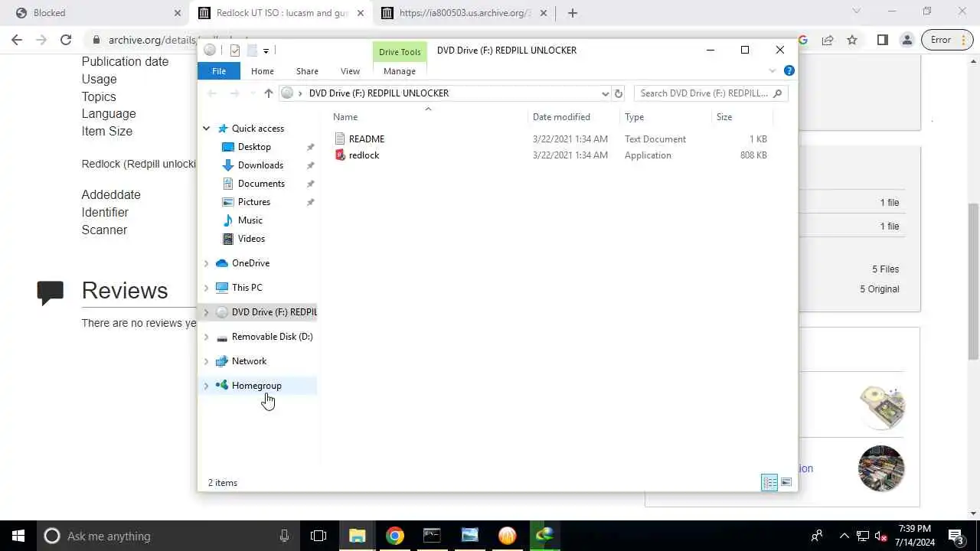Sort files by Size column

click(x=724, y=117)
